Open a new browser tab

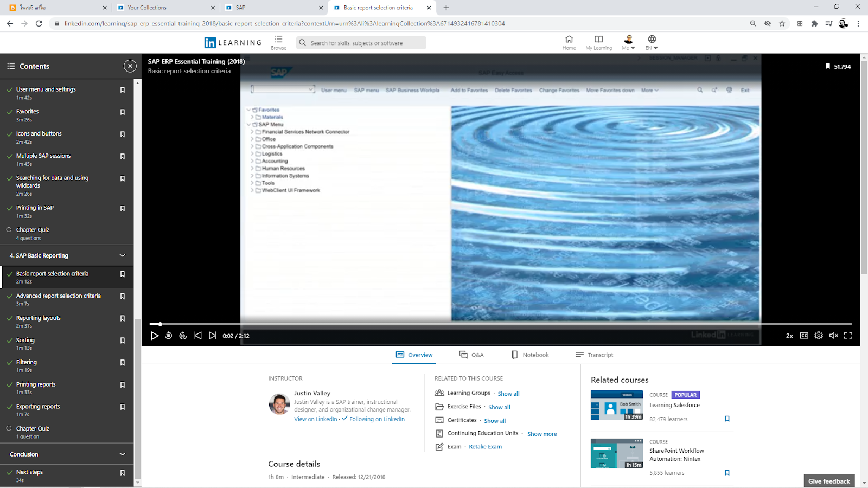pos(446,8)
